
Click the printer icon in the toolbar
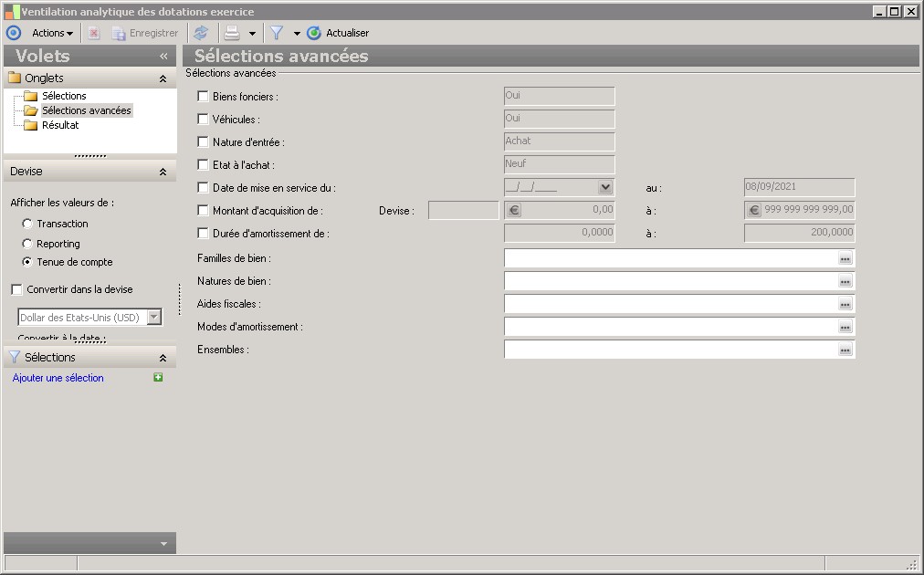[232, 33]
